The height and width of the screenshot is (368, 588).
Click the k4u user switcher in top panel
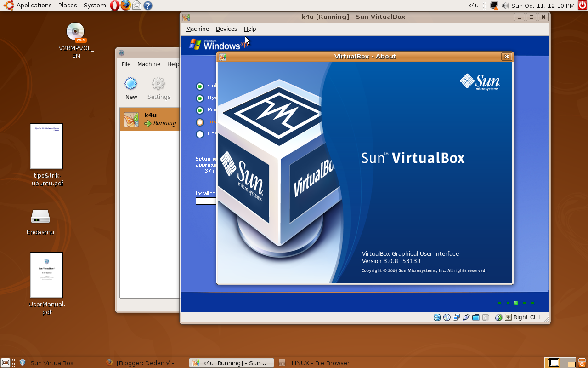pyautogui.click(x=473, y=6)
